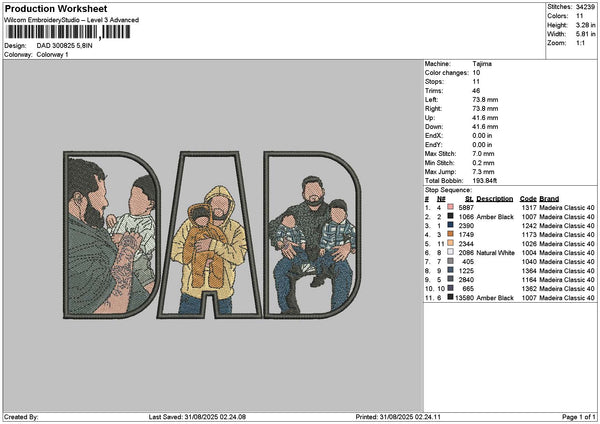Click the gray swatch for code 1040
Image resolution: width=600 pixels, height=424 pixels.
click(452, 261)
